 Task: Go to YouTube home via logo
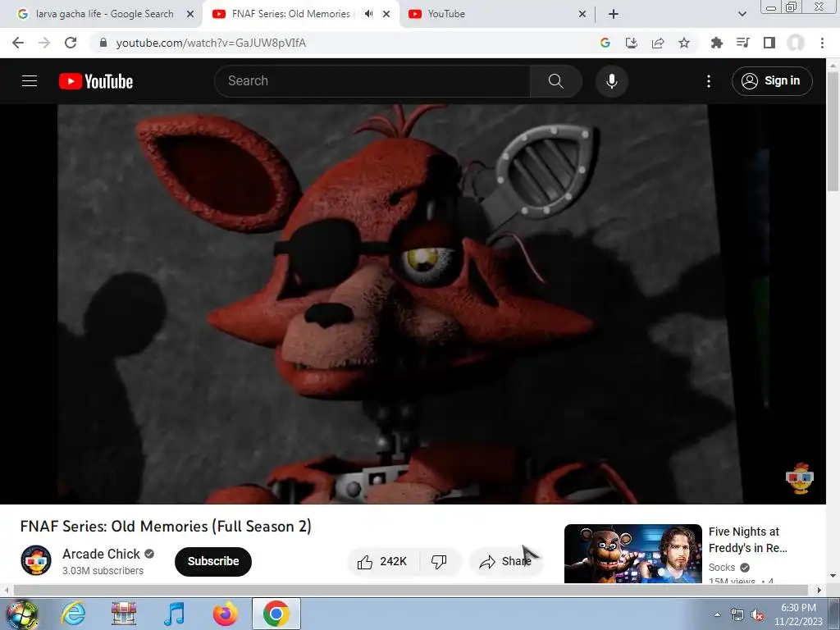96,81
